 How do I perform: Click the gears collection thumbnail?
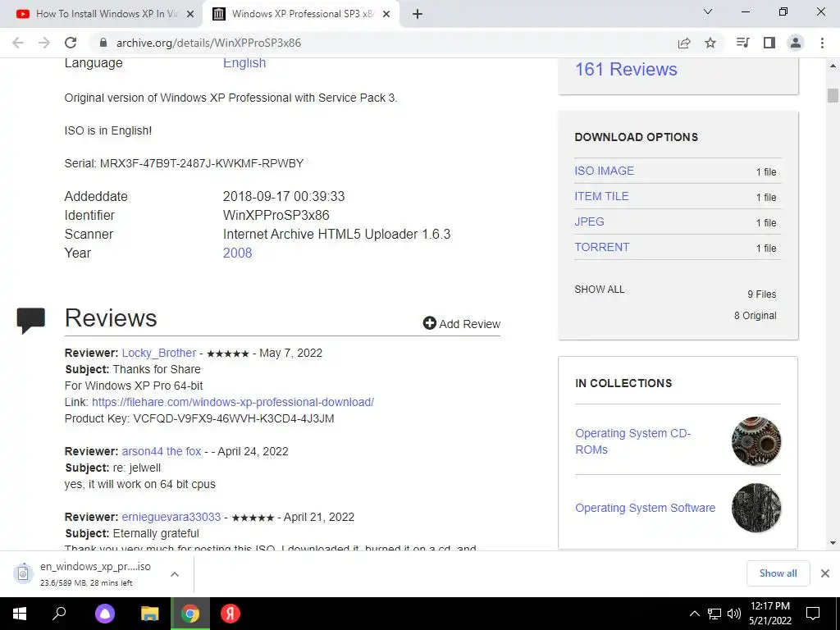[x=756, y=441]
